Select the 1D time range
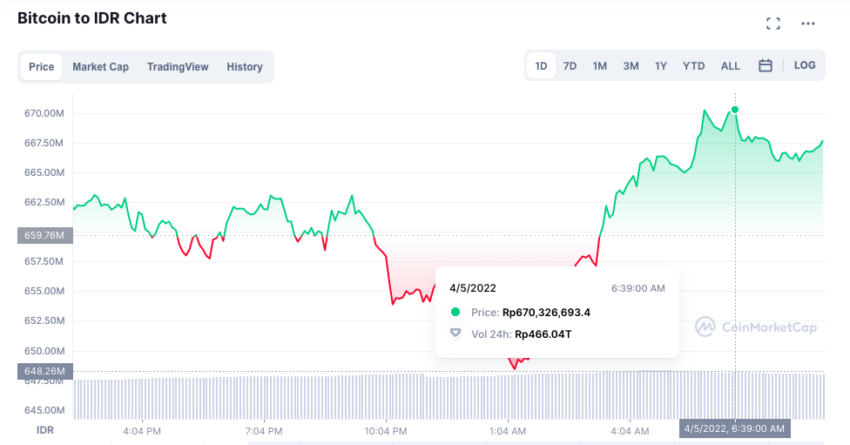This screenshot has height=445, width=850. click(541, 66)
